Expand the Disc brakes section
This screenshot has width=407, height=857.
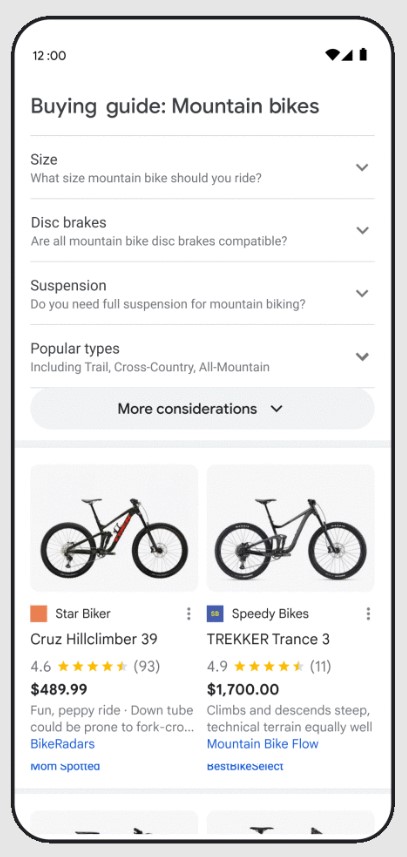coord(202,230)
